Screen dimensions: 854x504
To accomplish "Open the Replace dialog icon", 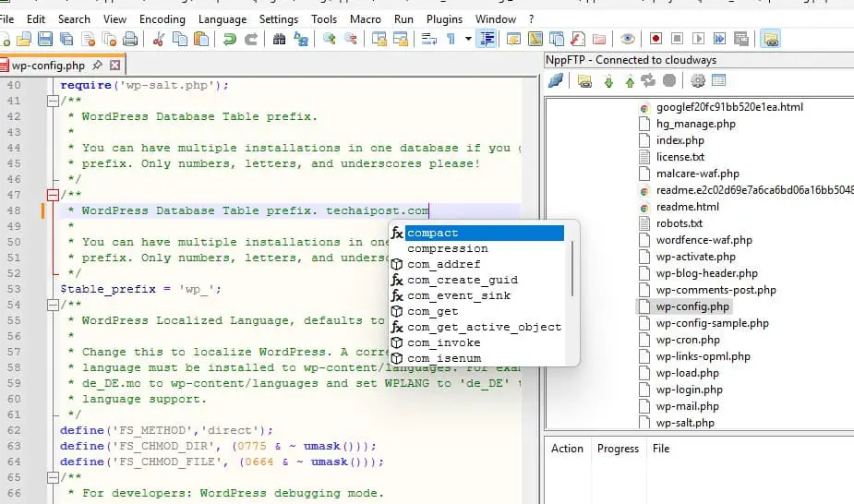I will click(x=301, y=39).
